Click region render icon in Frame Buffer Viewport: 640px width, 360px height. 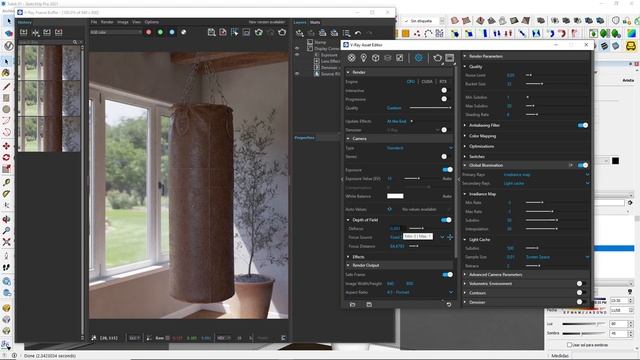[x=235, y=32]
